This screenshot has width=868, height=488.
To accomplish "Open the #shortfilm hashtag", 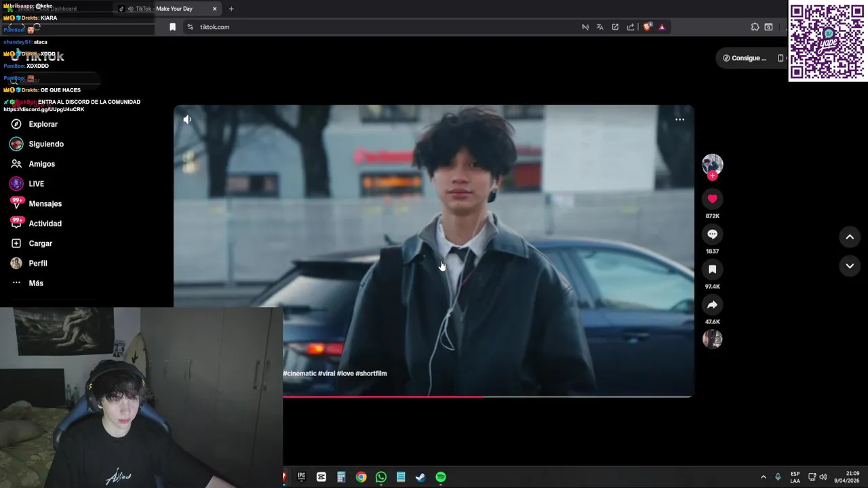I will coord(371,373).
